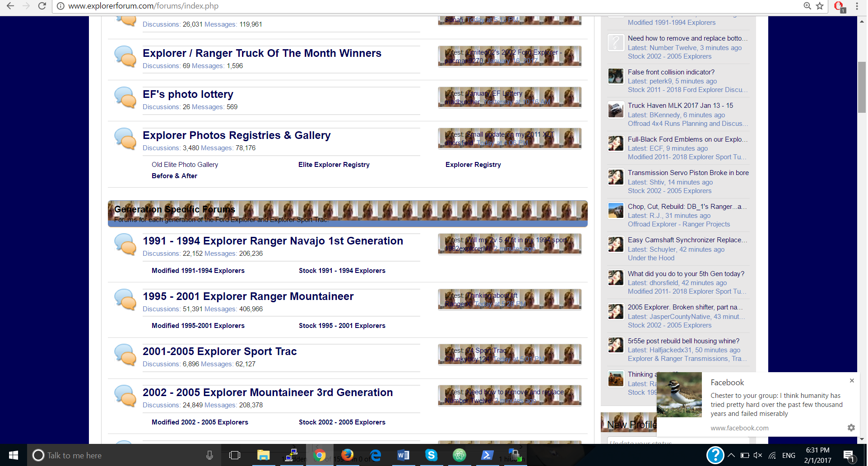Click forum icon beside 2002 - 2005 Explorer forum
The height and width of the screenshot is (466, 868).
tap(125, 396)
